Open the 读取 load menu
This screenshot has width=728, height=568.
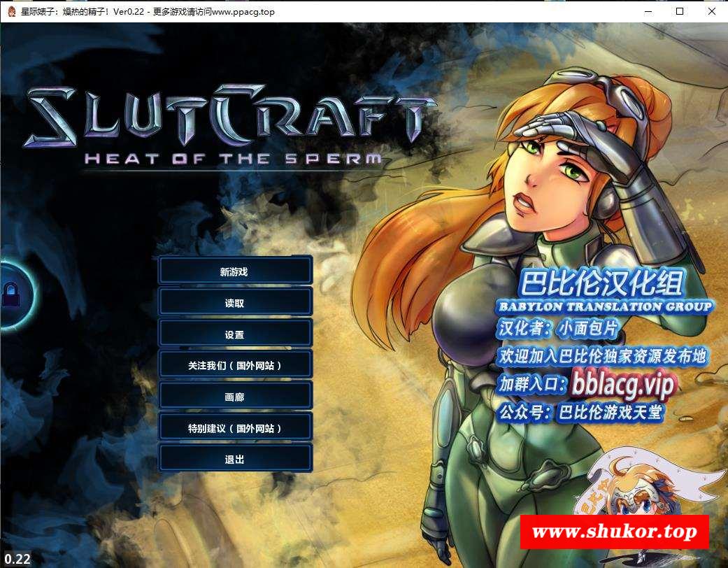pyautogui.click(x=235, y=302)
